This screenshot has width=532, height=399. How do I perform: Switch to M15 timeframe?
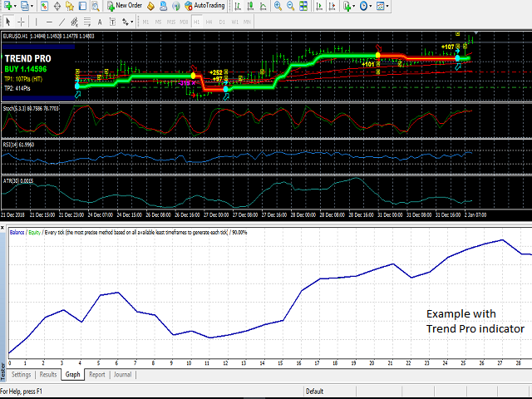pyautogui.click(x=171, y=22)
